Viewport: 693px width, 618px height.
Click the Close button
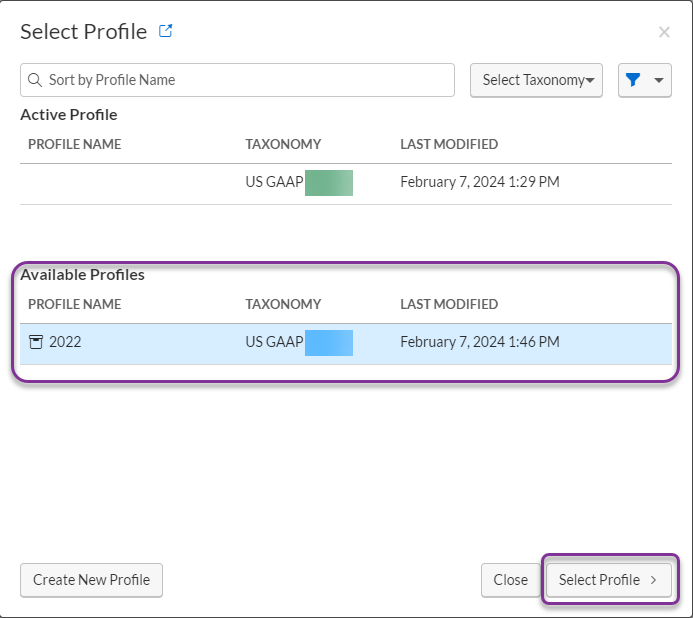[x=510, y=580]
